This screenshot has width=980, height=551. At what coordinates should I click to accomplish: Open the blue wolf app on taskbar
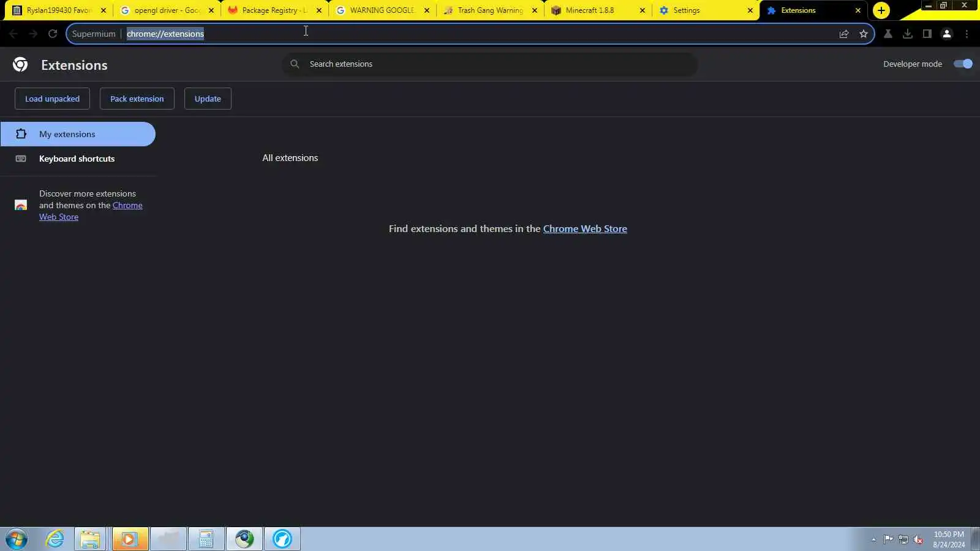[x=282, y=539]
